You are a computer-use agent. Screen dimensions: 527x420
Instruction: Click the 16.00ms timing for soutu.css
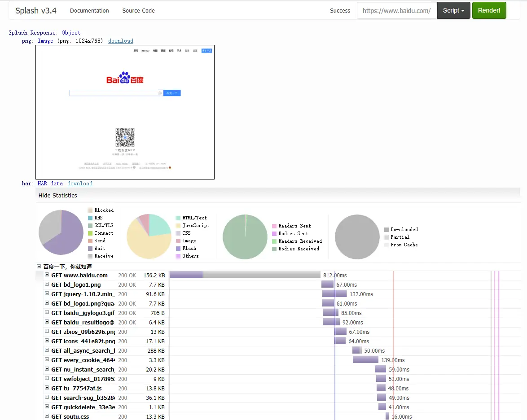pos(402,417)
